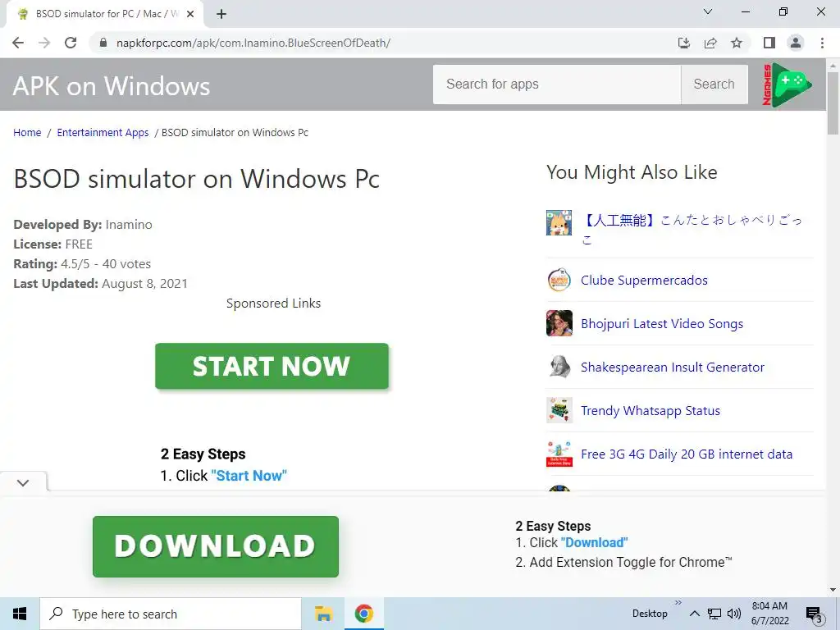Share this page icon in address bar
Screen dimensions: 840x630
pyautogui.click(x=710, y=43)
